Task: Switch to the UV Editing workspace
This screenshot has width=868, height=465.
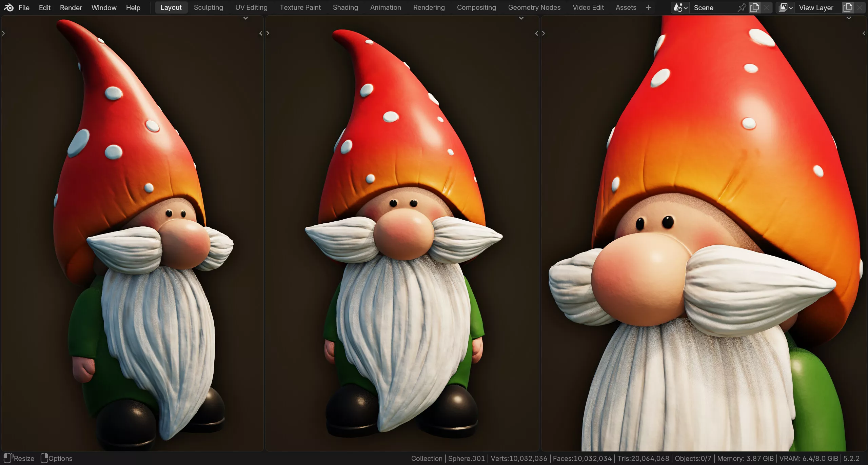Action: pyautogui.click(x=251, y=7)
